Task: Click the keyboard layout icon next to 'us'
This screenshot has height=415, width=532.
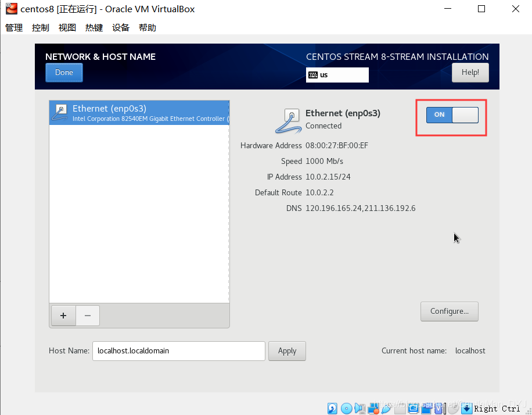Action: pos(313,75)
